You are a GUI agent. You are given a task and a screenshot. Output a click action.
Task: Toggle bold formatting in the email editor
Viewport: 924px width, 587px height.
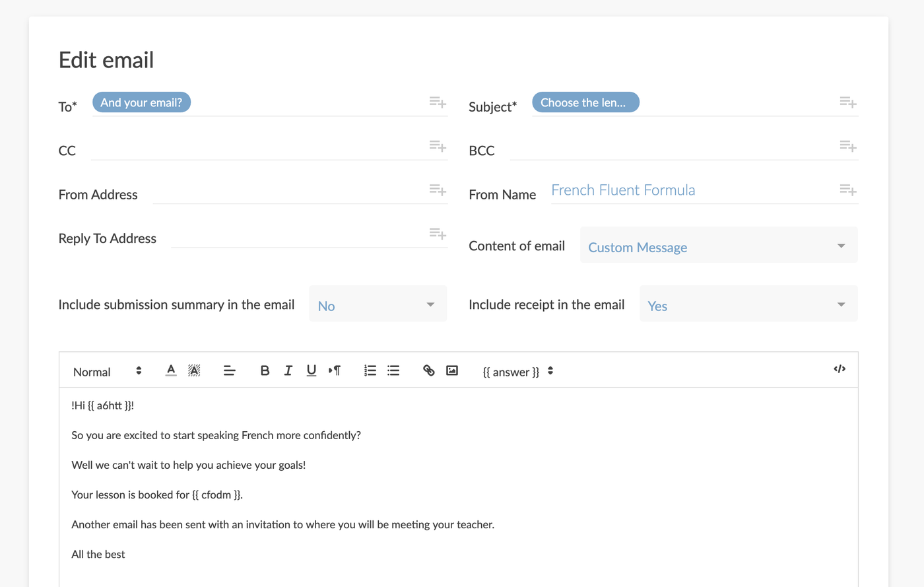click(265, 370)
